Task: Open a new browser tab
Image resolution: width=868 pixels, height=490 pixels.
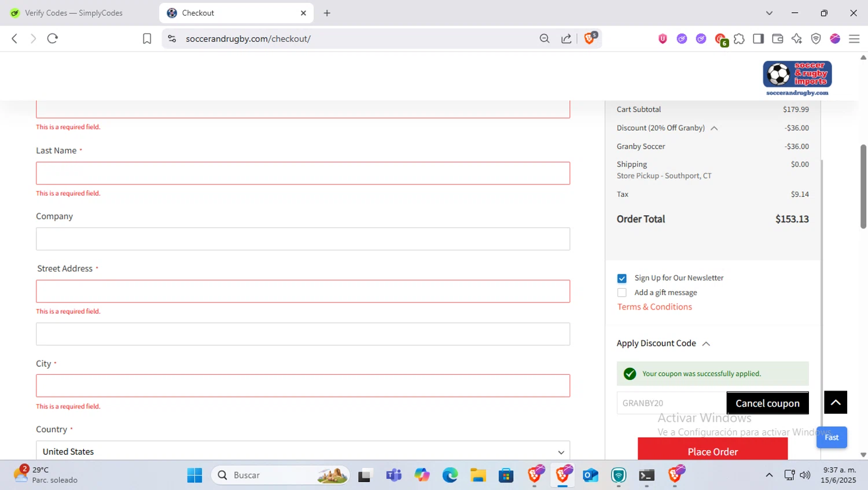Action: tap(327, 13)
